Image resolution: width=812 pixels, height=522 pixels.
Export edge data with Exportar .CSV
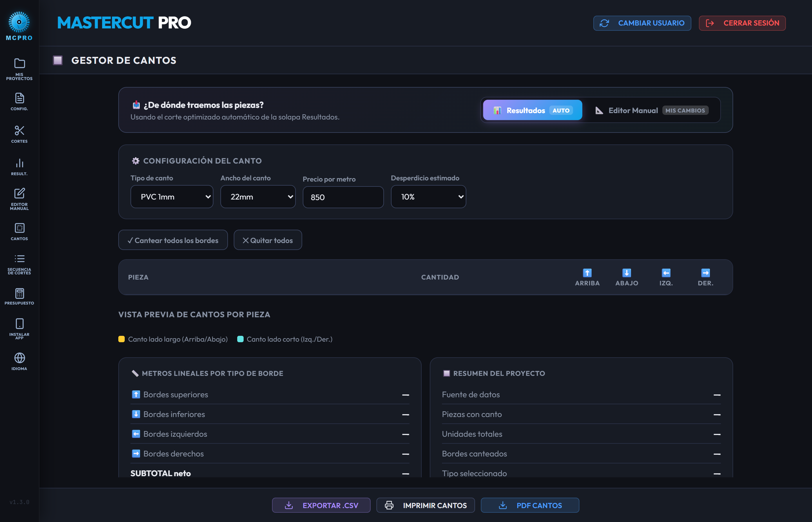pos(321,505)
